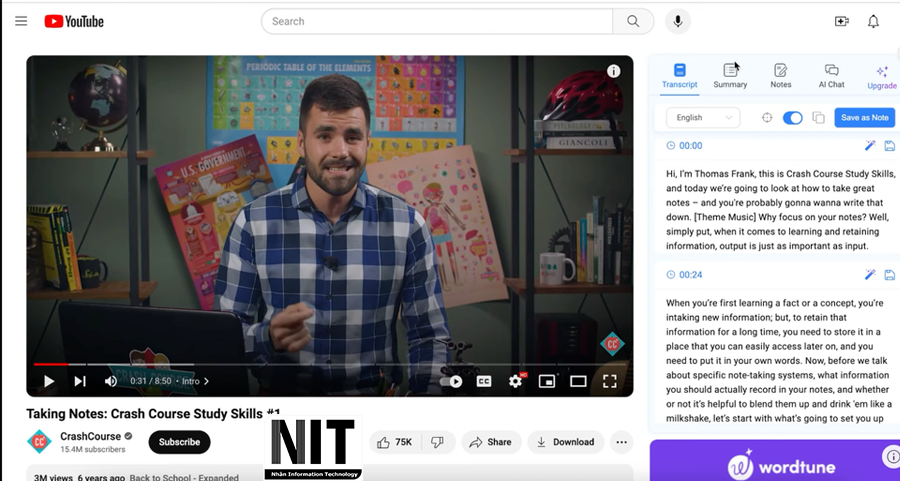Viewport: 900px width, 481px height.
Task: Open the notifications bell
Action: (873, 21)
